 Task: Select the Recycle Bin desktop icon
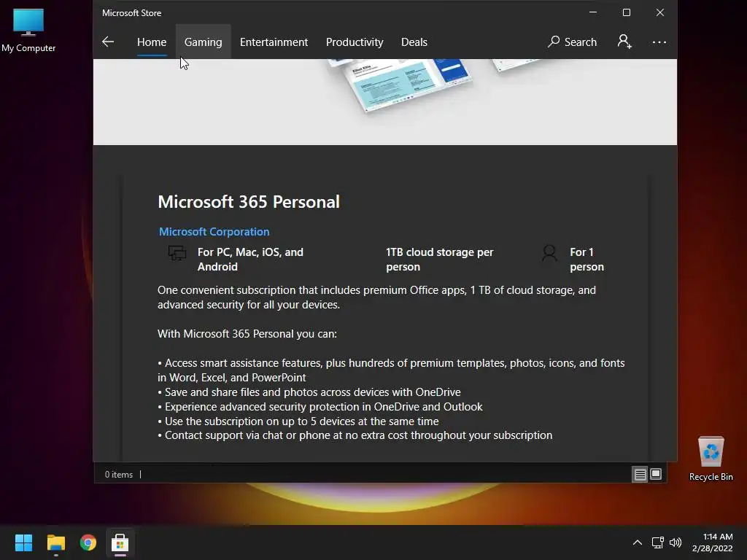711,459
